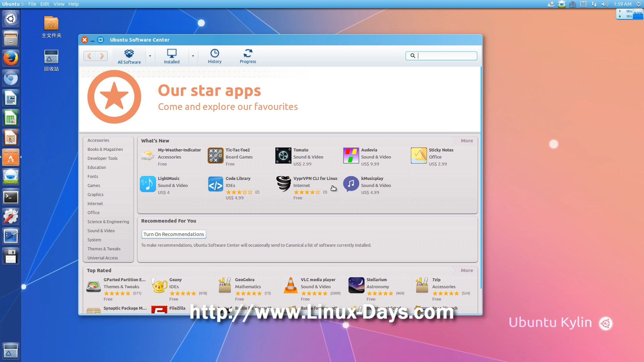This screenshot has width=644, height=362.
Task: Open the 7zip app icon
Action: 422,286
